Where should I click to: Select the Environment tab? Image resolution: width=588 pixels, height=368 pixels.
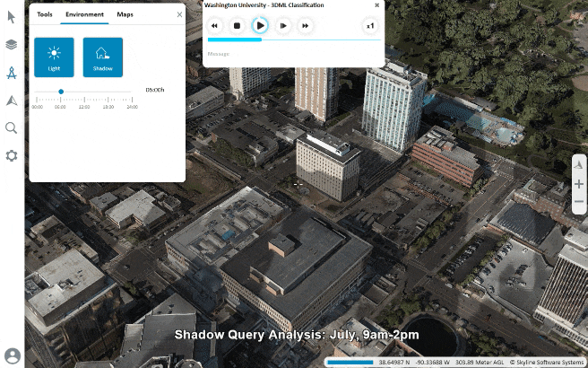84,14
